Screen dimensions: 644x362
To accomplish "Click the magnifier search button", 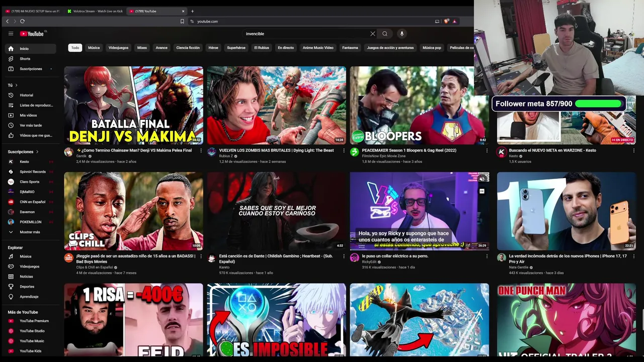I will (385, 34).
